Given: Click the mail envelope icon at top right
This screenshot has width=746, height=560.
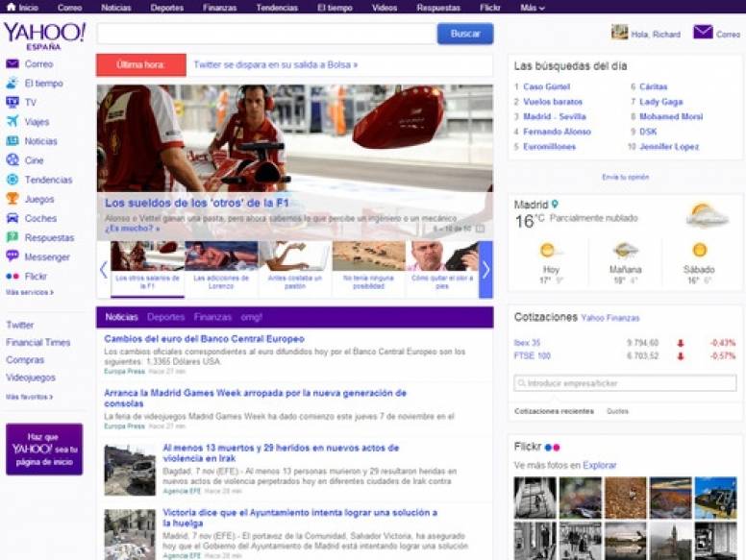Looking at the screenshot, I should (703, 33).
